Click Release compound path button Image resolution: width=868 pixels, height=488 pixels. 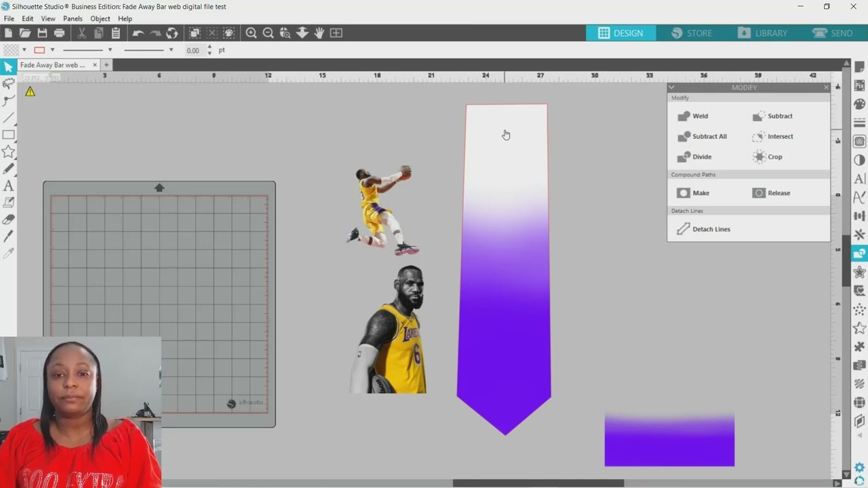pyautogui.click(x=772, y=193)
